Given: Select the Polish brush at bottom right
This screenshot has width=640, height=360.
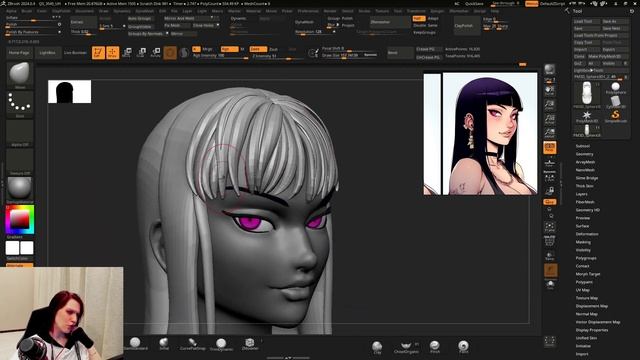Looking at the screenshot, I should [463, 347].
